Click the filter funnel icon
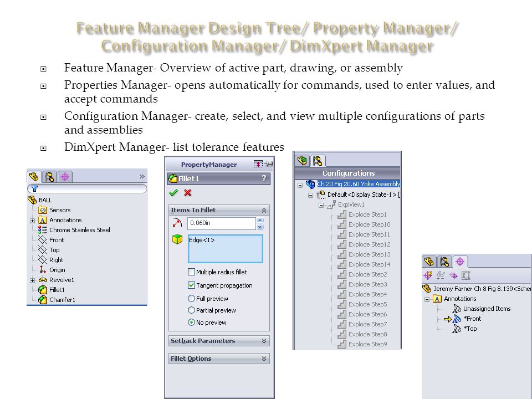532x399 pixels. 34,188
